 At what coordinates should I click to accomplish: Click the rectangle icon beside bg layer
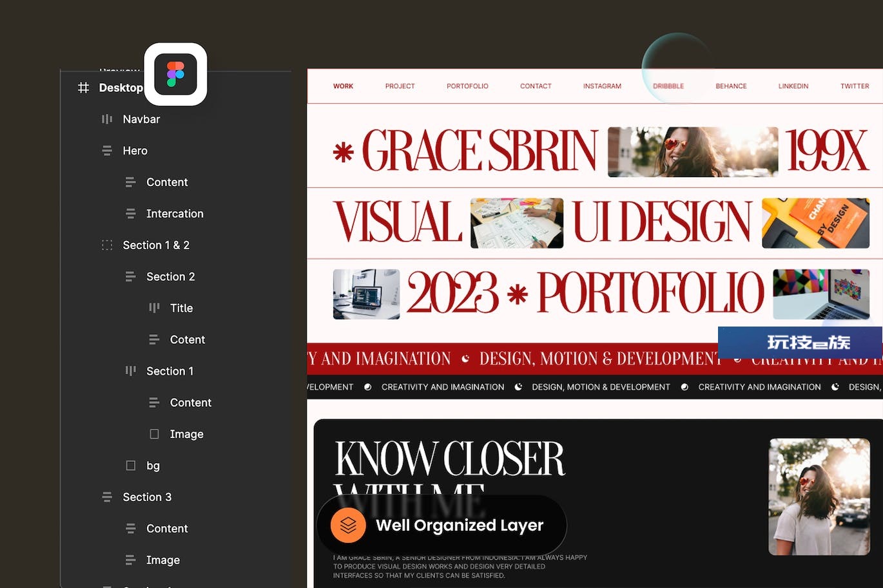[x=130, y=466]
